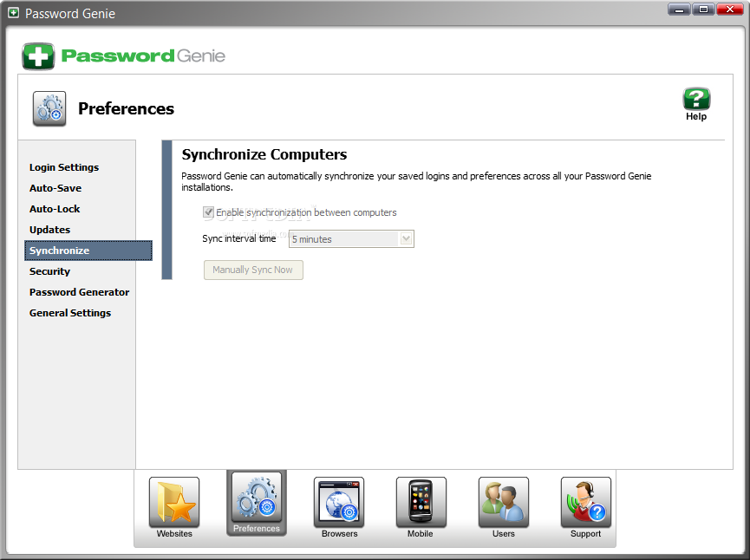Open Password Generator preferences page

(80, 292)
